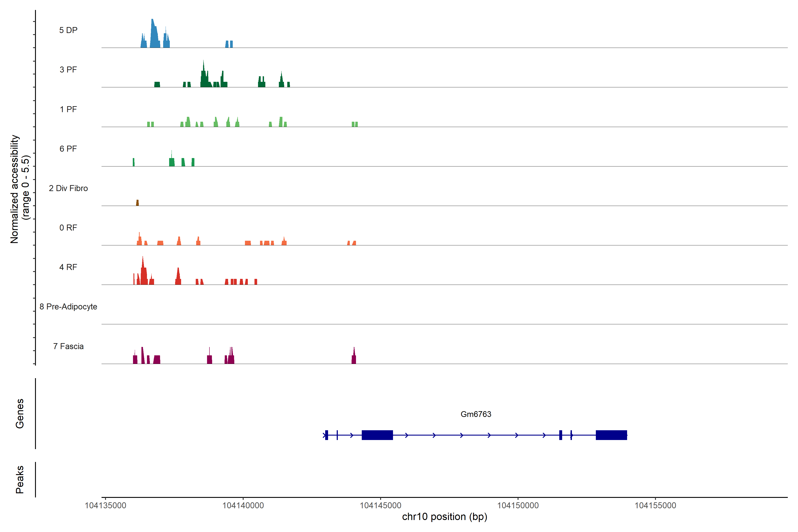Click the 1 PF track label
The width and height of the screenshot is (798, 532).
coord(68,109)
